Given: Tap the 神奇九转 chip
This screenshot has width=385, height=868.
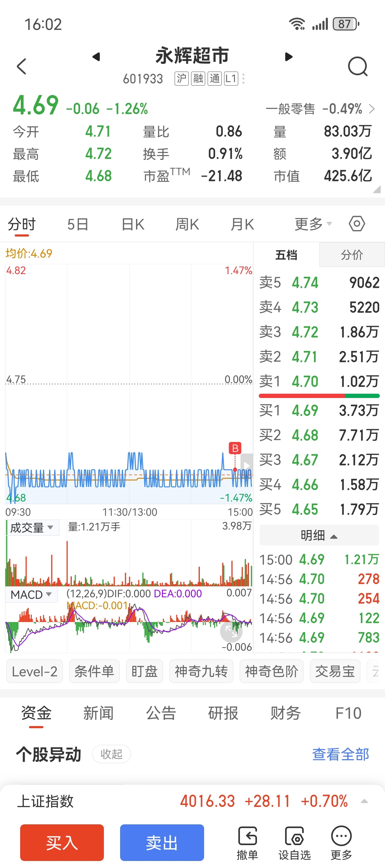Looking at the screenshot, I should (x=201, y=671).
